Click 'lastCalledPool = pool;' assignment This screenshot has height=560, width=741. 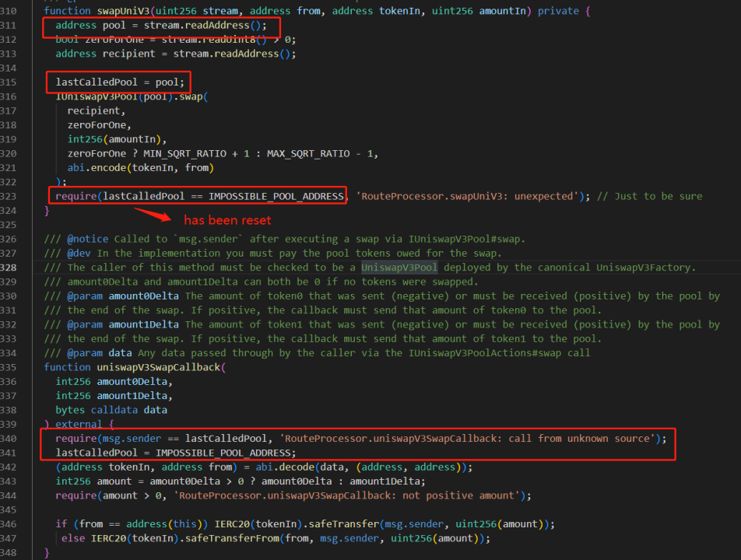120,82
